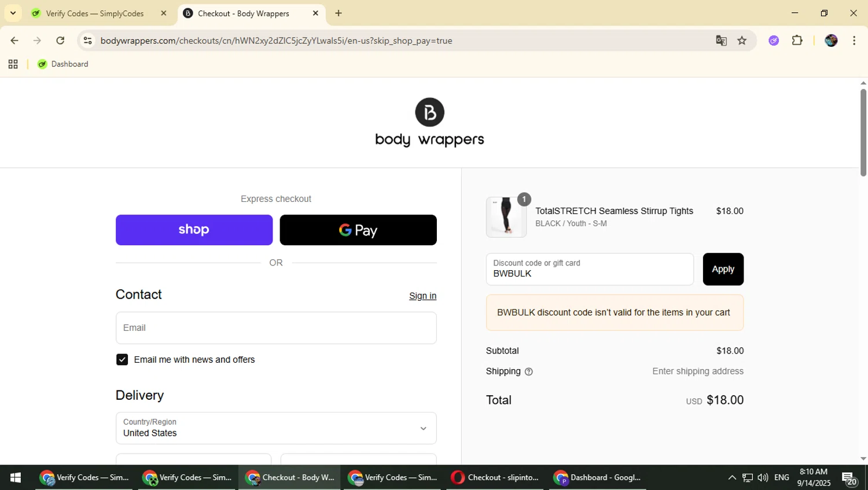Click the browser forward arrow
868x490 pixels.
(x=37, y=40)
